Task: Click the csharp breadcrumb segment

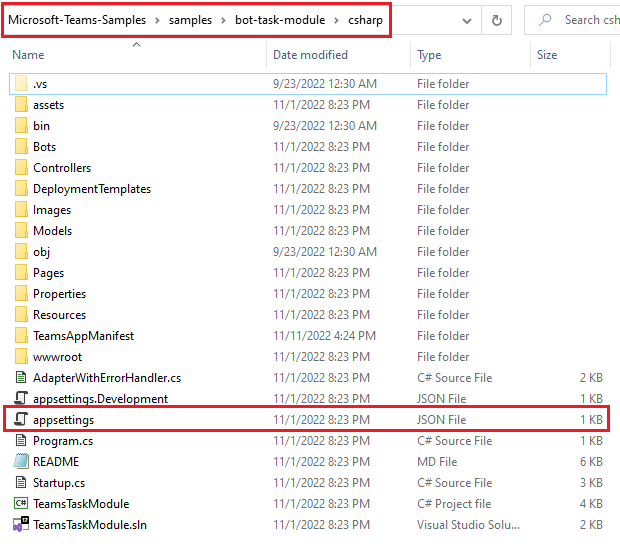Action: coord(365,20)
